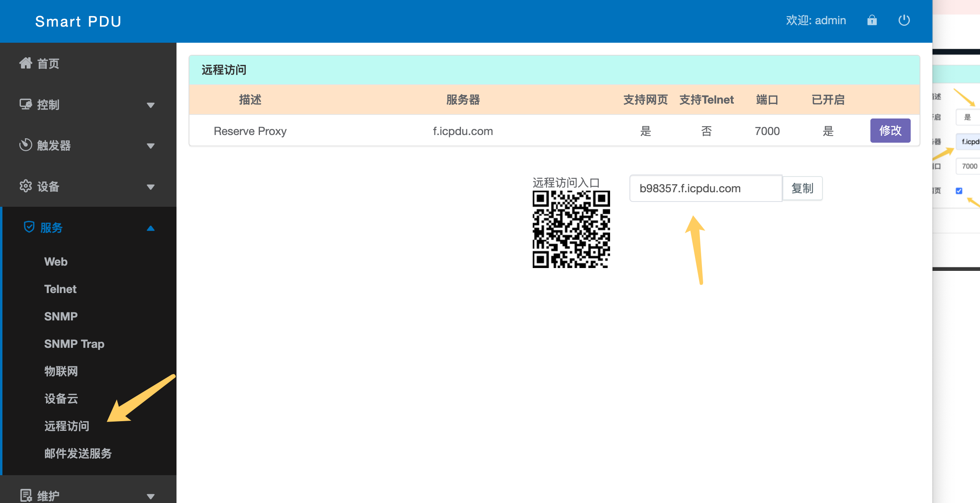Click the 控制 monitor icon
The image size is (980, 503).
26,104
